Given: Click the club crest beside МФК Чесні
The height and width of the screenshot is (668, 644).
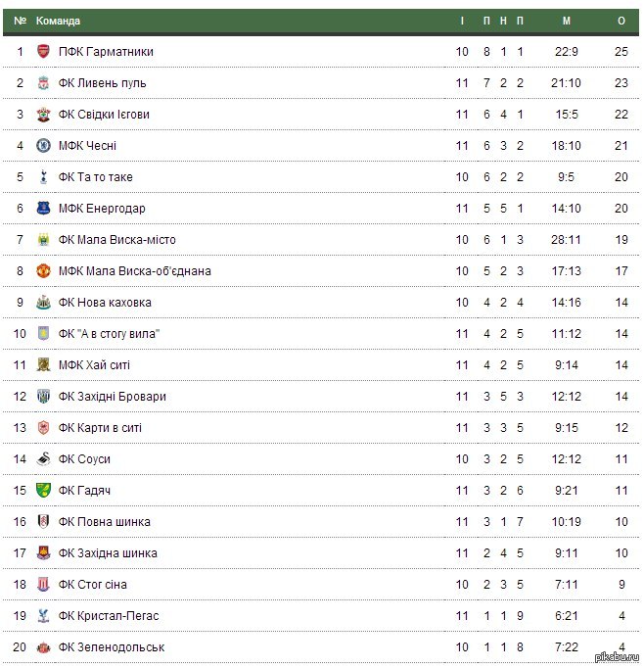Looking at the screenshot, I should [x=43, y=145].
